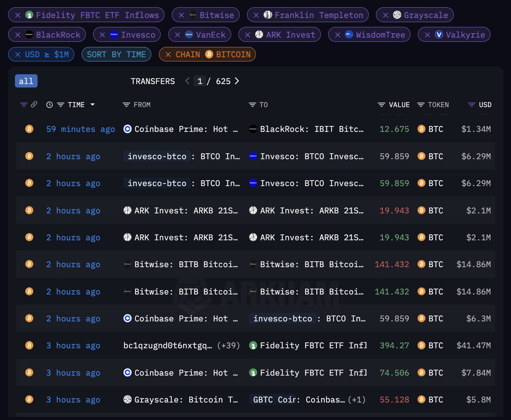Open the TIME column filter icon
Image resolution: width=511 pixels, height=420 pixels.
coord(61,105)
